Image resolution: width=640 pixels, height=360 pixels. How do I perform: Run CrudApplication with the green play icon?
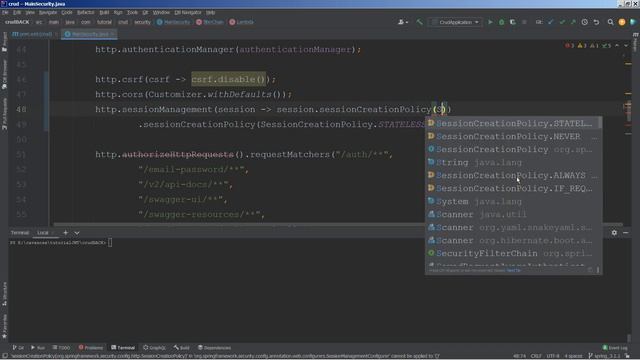(490, 22)
